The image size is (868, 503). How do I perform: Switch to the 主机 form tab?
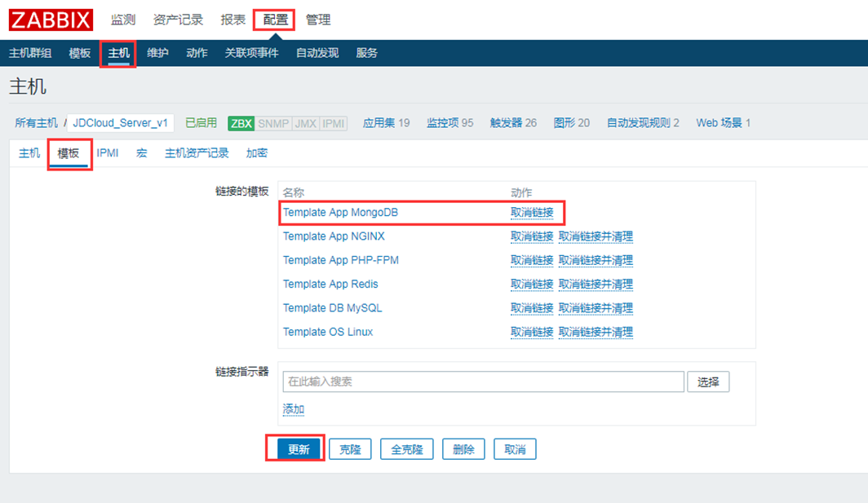coord(29,153)
